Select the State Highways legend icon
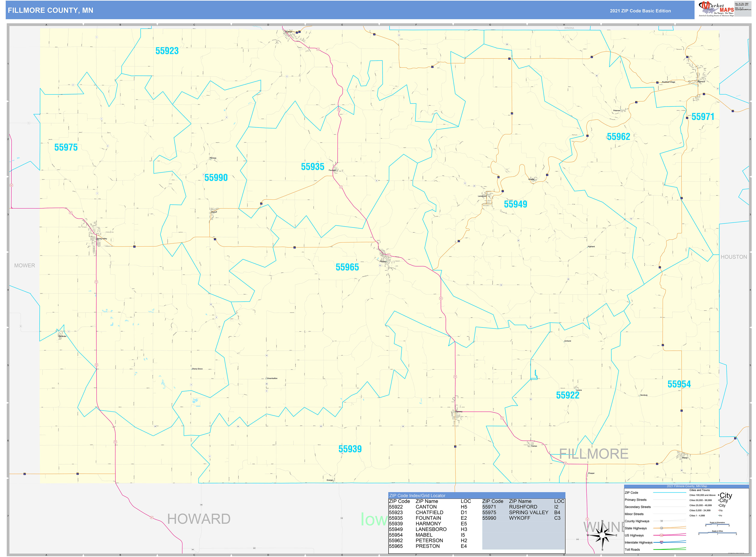 point(662,528)
